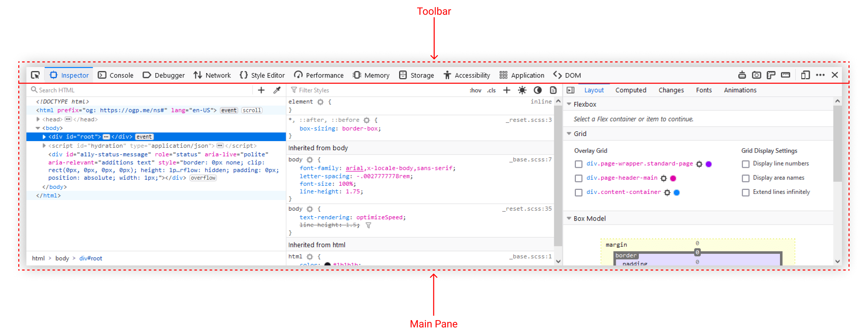Switch to the Changes sidebar tab
The image size is (868, 335).
pos(671,90)
